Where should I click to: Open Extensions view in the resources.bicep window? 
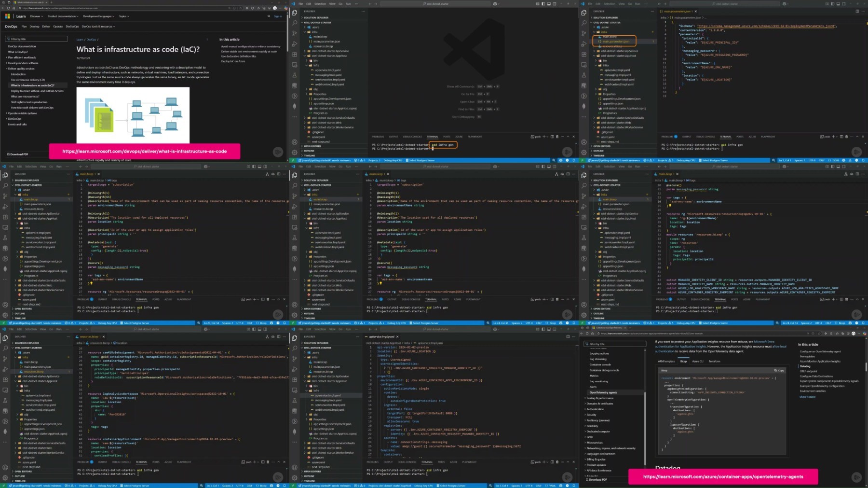point(5,379)
